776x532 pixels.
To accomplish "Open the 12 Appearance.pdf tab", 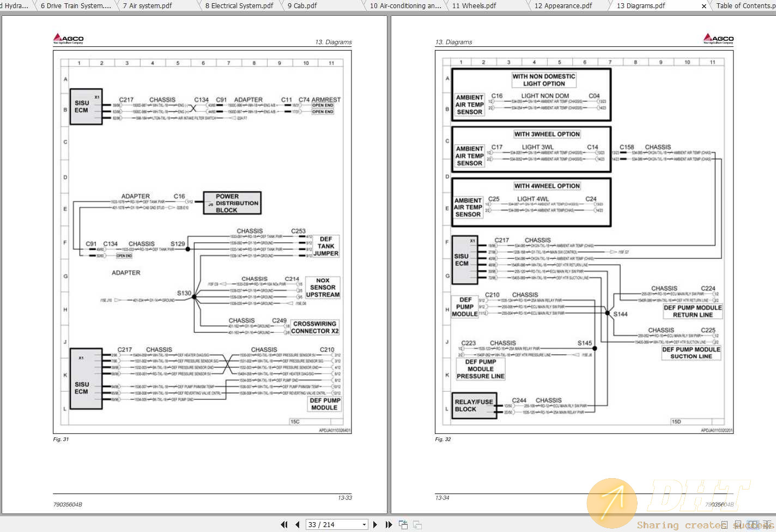I will click(x=563, y=5).
